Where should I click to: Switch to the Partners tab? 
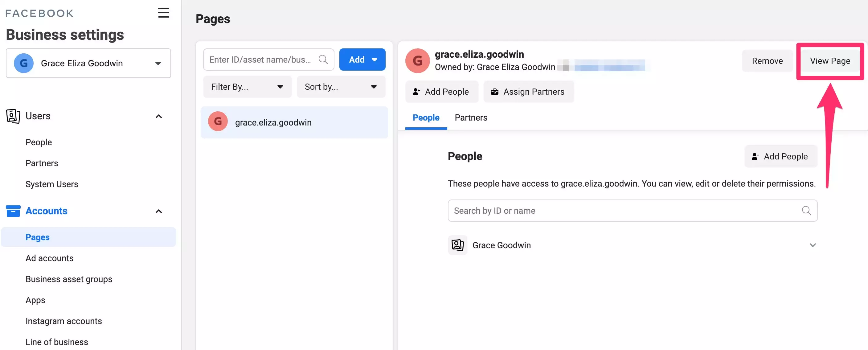[x=470, y=118]
